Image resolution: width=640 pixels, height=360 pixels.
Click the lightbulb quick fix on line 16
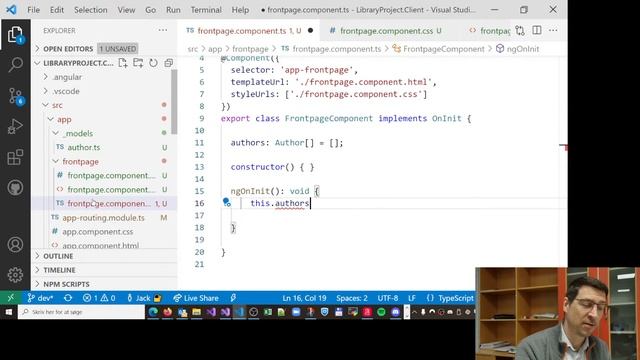click(x=227, y=202)
